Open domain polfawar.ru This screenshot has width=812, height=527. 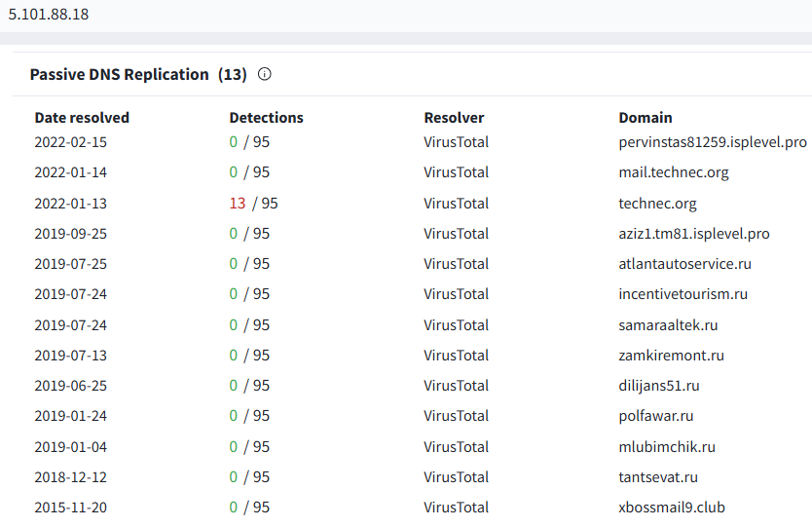pos(655,416)
